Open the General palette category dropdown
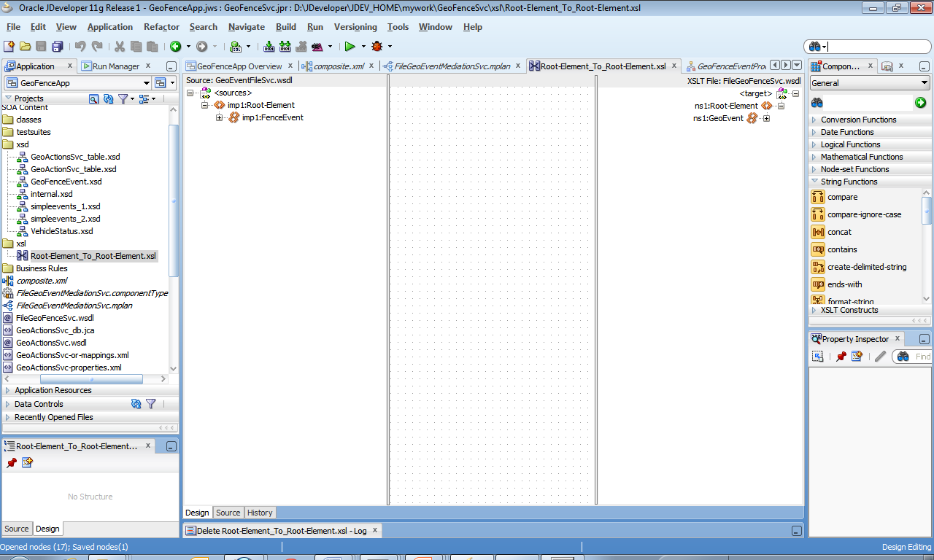The height and width of the screenshot is (560, 934). (x=924, y=82)
